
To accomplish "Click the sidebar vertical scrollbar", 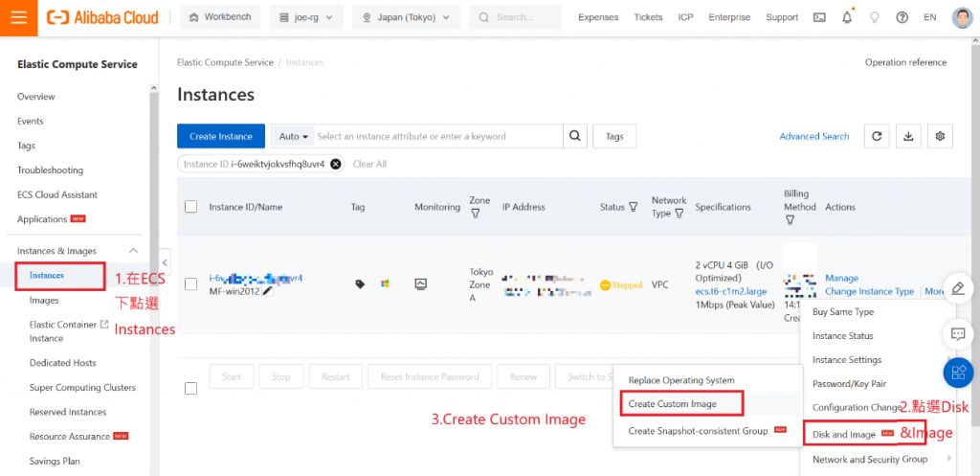I will click(153, 188).
